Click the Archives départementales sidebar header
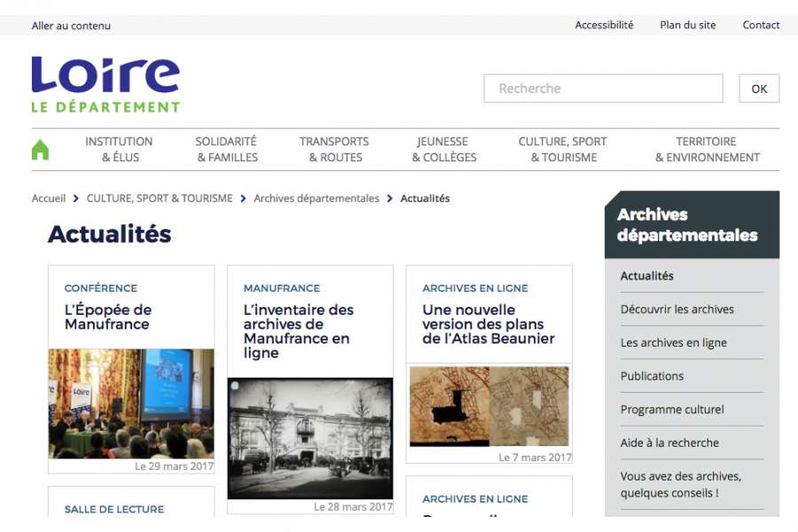Screen dimensions: 798x532 692,224
